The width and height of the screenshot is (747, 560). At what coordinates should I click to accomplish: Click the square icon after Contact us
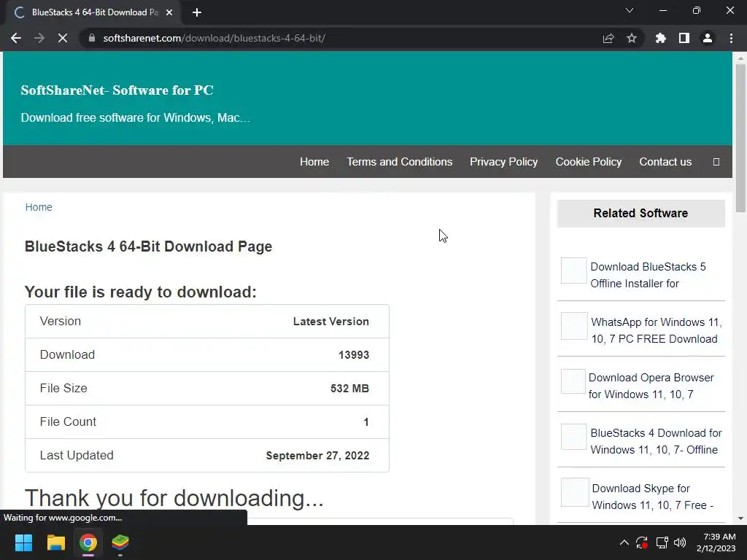click(x=716, y=162)
